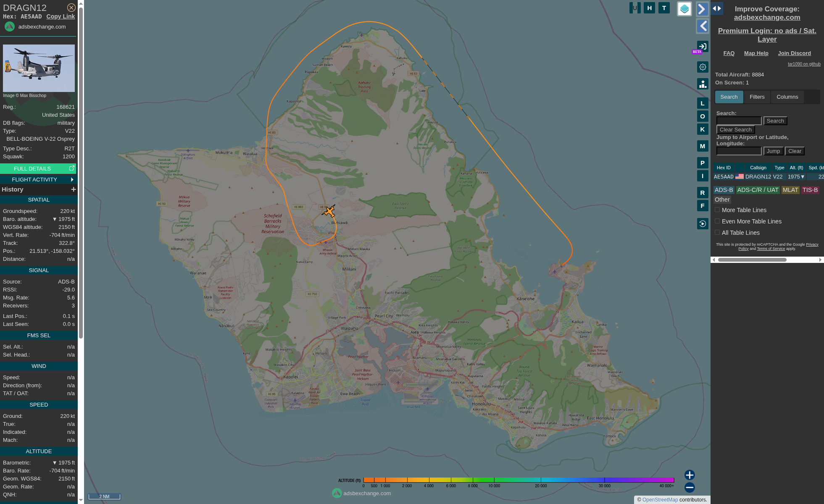Open tar1090 on github link
The width and height of the screenshot is (824, 504).
pyautogui.click(x=804, y=64)
